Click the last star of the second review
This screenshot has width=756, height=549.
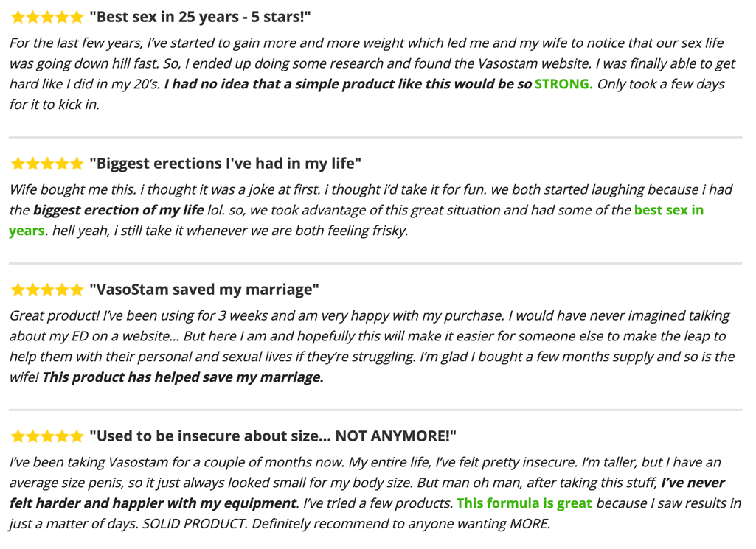tap(77, 164)
